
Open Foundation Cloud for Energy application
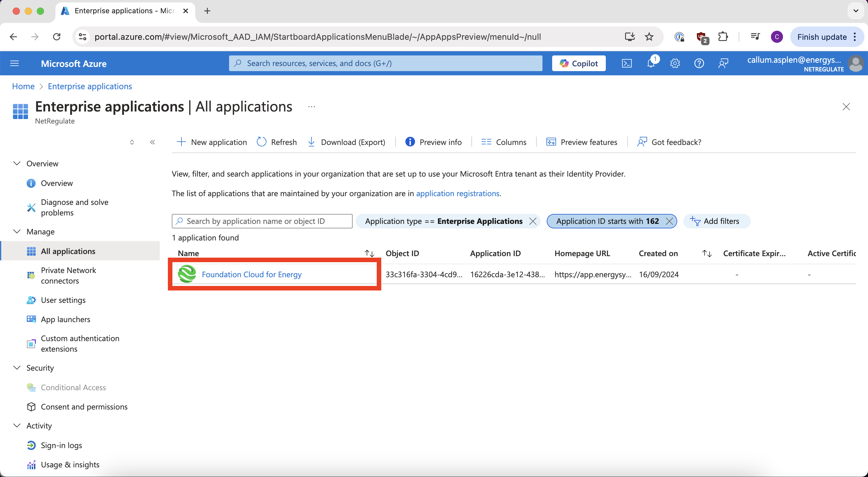251,274
